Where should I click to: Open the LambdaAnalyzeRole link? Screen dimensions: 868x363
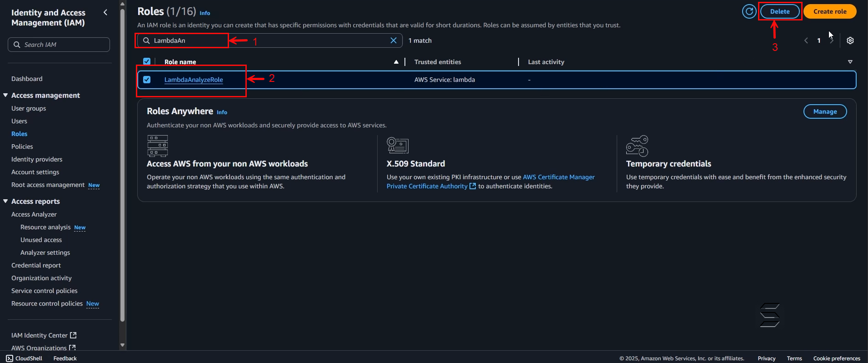(194, 80)
